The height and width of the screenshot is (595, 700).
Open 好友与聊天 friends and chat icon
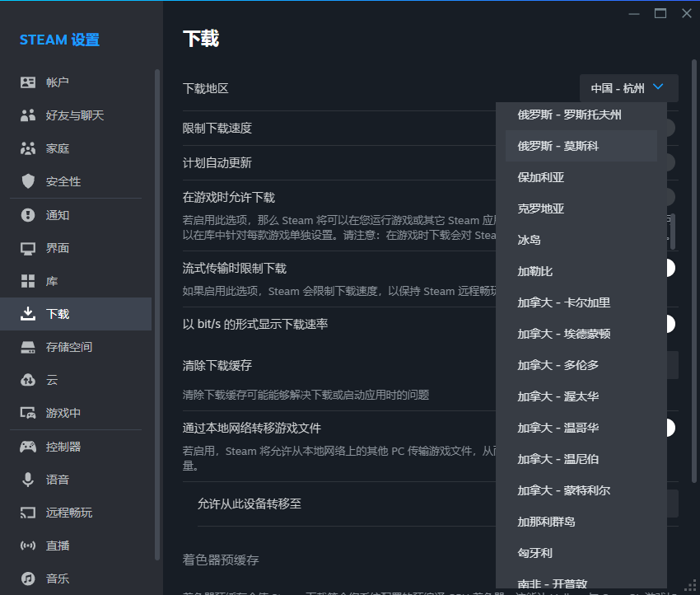coord(28,115)
